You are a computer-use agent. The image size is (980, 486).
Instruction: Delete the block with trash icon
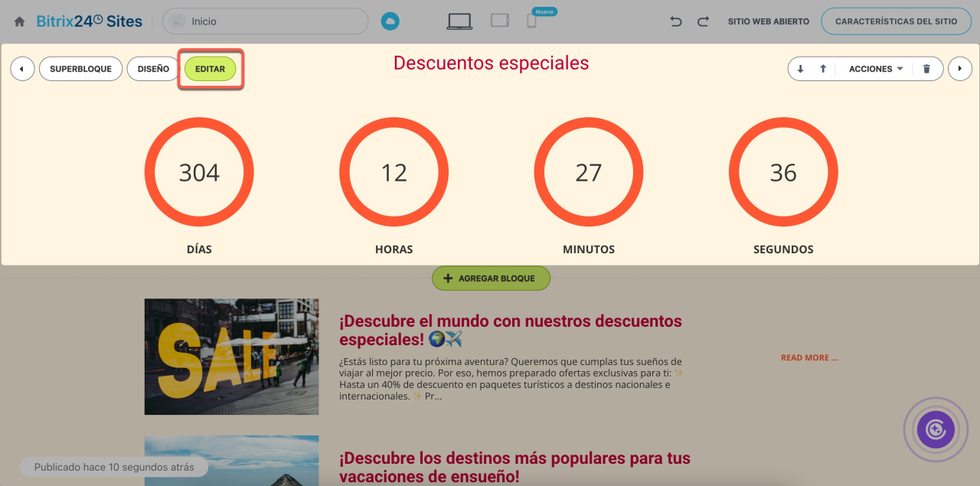coord(926,69)
